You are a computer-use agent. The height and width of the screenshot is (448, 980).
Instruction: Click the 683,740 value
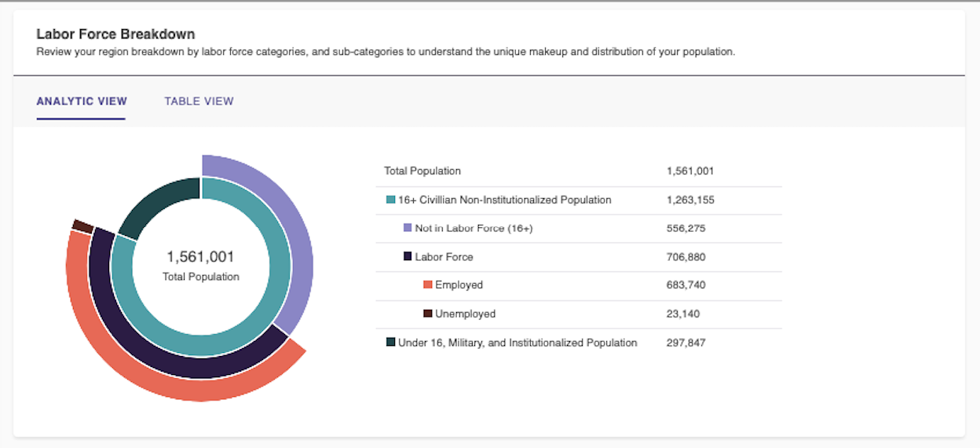(686, 285)
